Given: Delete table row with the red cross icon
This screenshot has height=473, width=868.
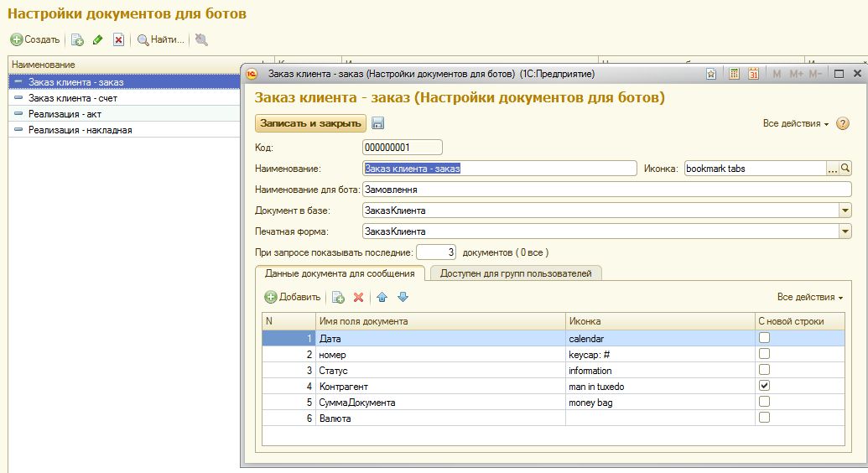Looking at the screenshot, I should (359, 298).
